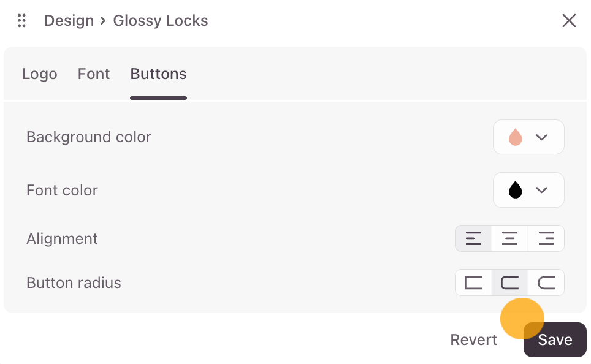Image resolution: width=591 pixels, height=364 pixels.
Task: Expand background color chevron arrow
Action: (541, 137)
